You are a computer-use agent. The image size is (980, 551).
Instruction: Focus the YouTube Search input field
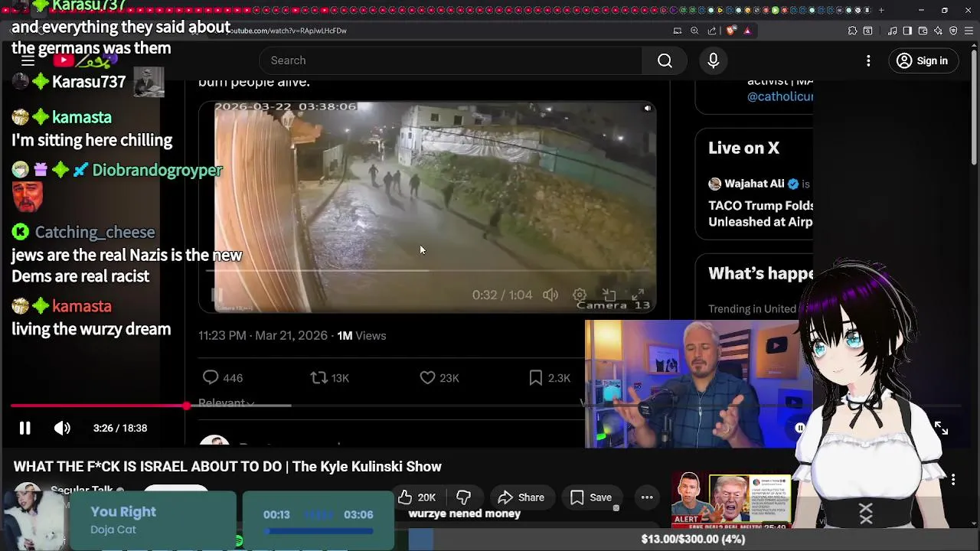tap(452, 60)
